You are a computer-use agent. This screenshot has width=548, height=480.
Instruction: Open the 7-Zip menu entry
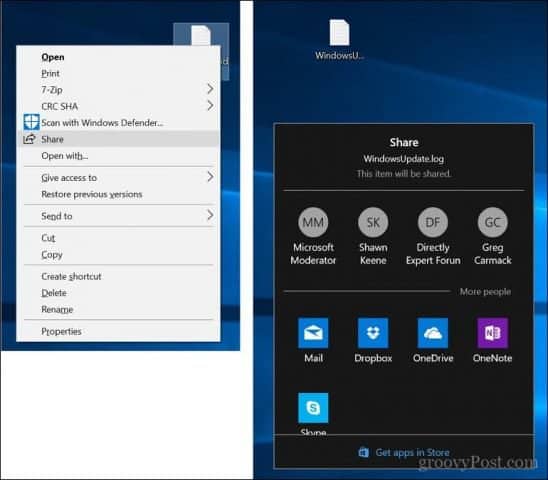pyautogui.click(x=118, y=90)
